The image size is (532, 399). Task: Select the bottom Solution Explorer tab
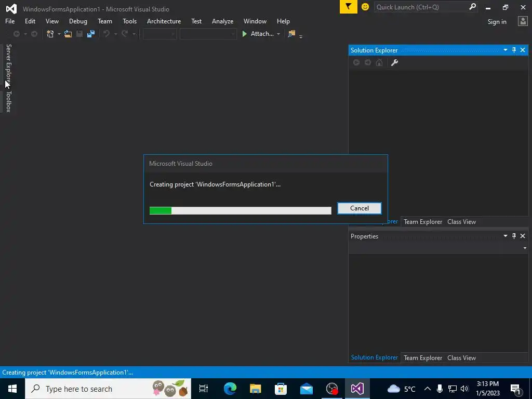click(375, 357)
